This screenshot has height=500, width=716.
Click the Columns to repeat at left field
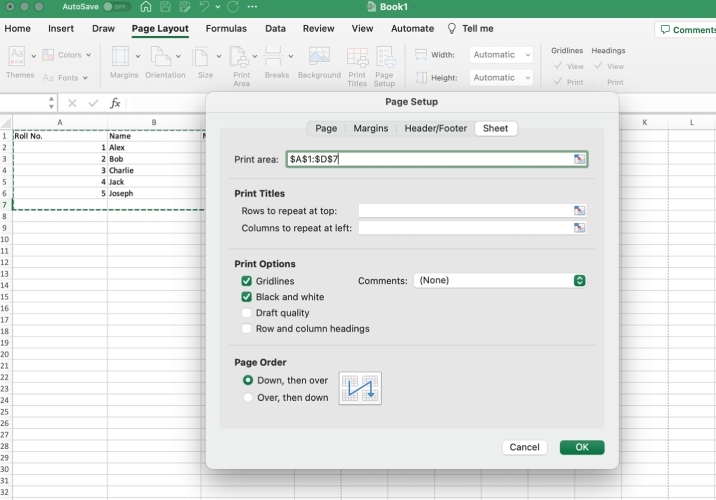tap(464, 228)
